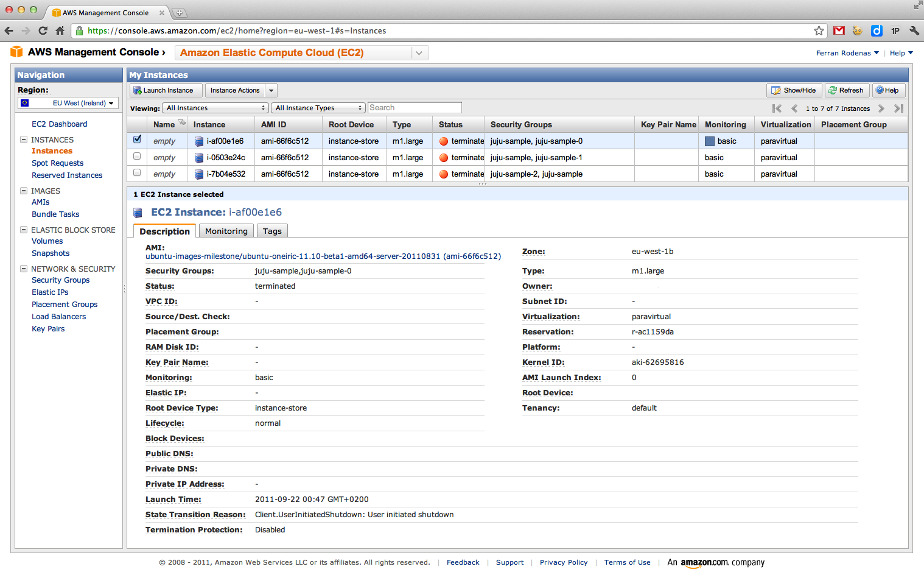Go to AMIs page
This screenshot has width=924, height=572.
click(x=40, y=202)
